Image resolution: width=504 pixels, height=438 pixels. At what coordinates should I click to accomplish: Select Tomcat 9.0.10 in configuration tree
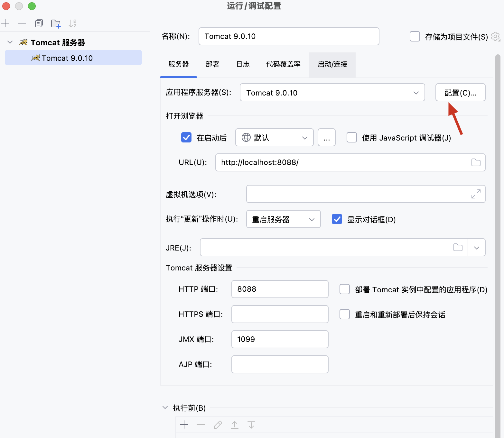[x=73, y=58]
